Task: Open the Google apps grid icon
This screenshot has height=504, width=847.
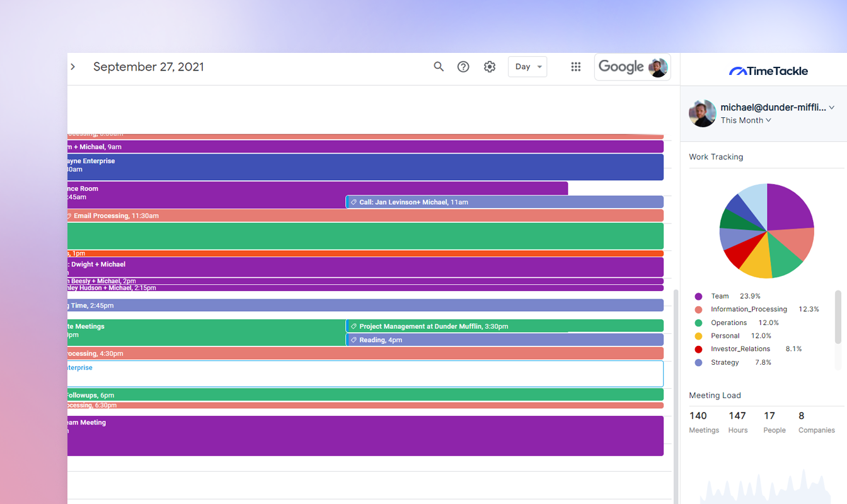Action: 575,67
